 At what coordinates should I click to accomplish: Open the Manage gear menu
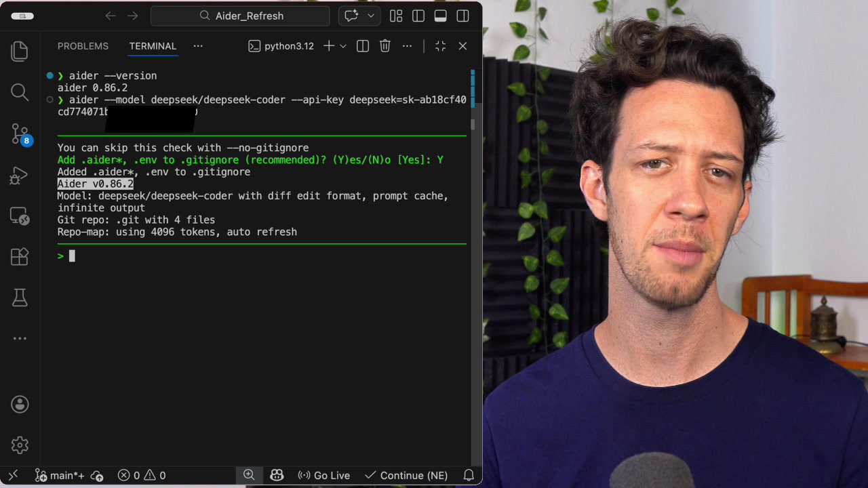click(x=20, y=445)
